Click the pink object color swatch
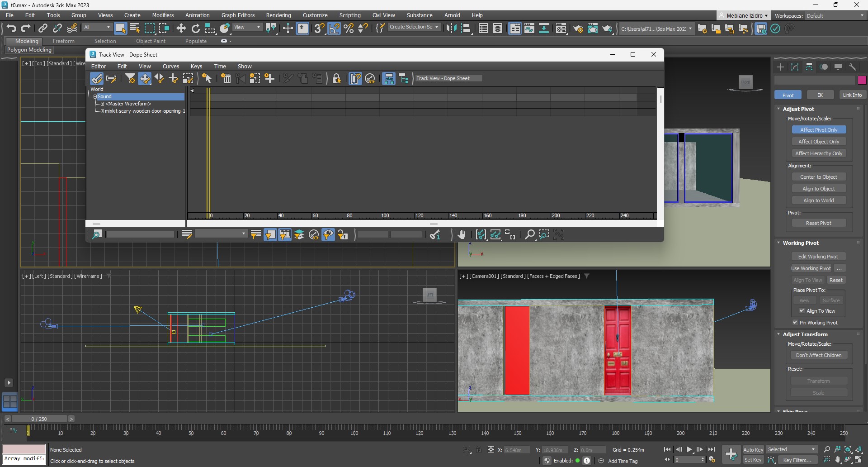The height and width of the screenshot is (467, 868). [862, 80]
